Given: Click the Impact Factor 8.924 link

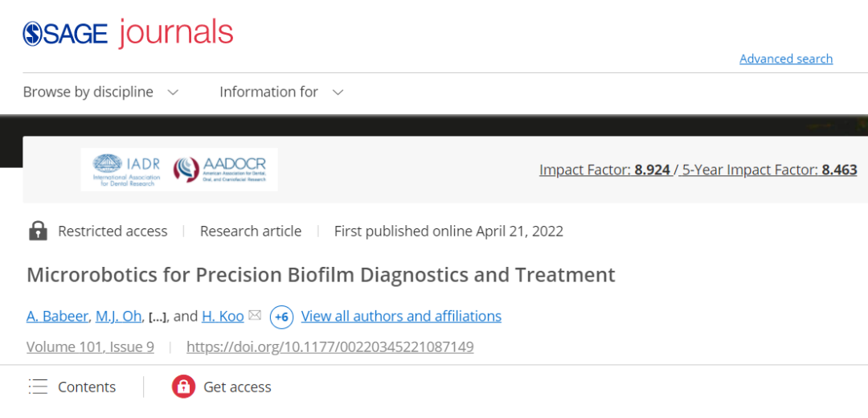Looking at the screenshot, I should pyautogui.click(x=604, y=170).
